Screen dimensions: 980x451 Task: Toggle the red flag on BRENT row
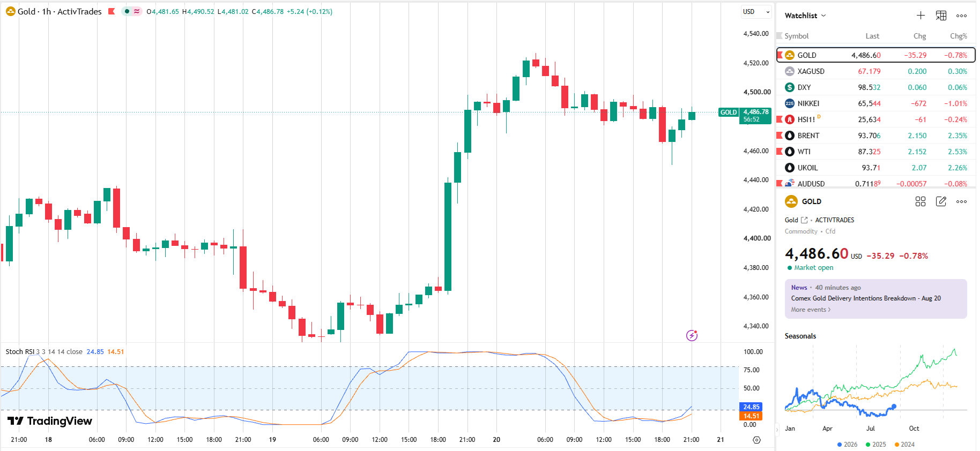(779, 136)
